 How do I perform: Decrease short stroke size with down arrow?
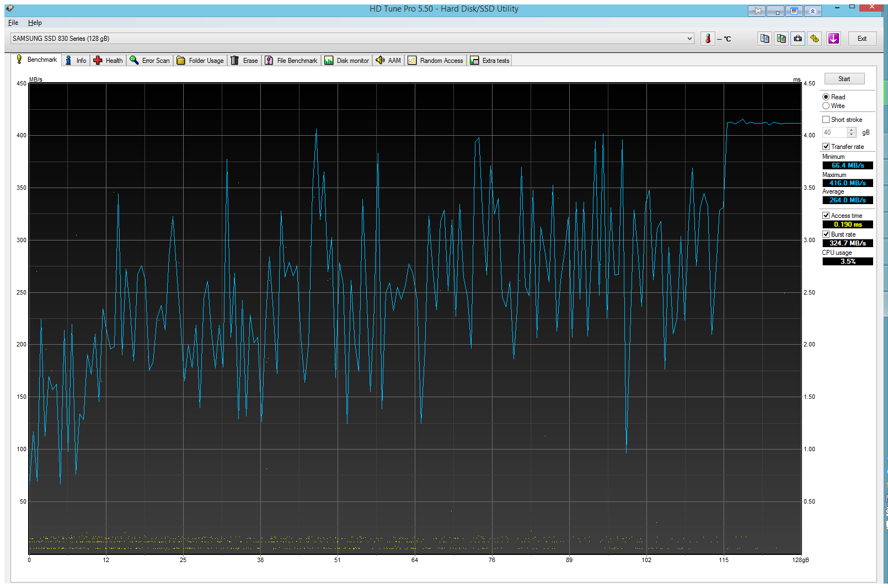[x=852, y=135]
